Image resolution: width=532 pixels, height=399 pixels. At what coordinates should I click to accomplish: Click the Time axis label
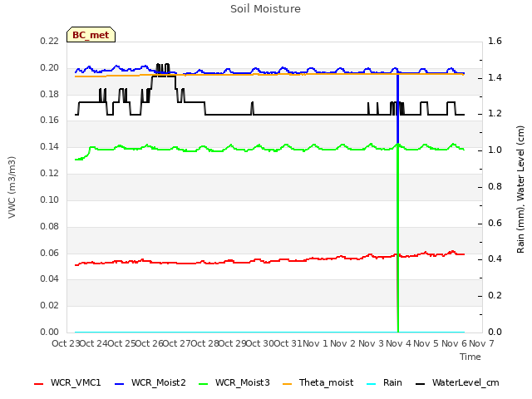coord(470,357)
